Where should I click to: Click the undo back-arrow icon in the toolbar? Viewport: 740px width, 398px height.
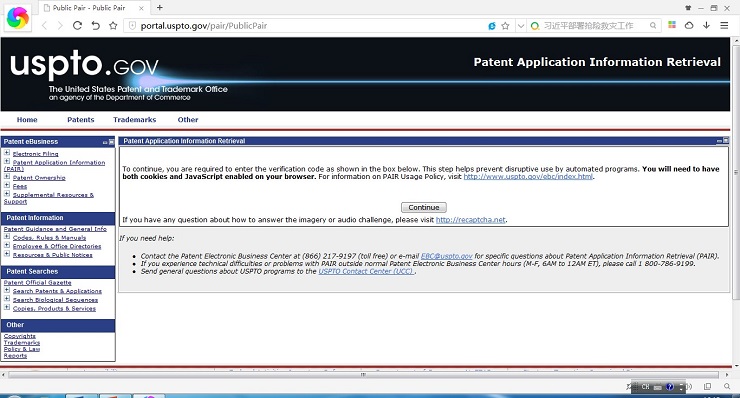click(x=95, y=25)
